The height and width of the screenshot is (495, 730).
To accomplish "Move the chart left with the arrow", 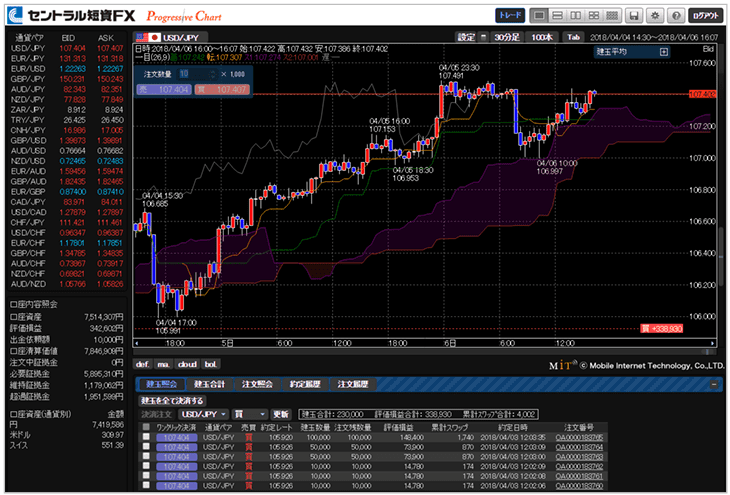I will 136,344.
